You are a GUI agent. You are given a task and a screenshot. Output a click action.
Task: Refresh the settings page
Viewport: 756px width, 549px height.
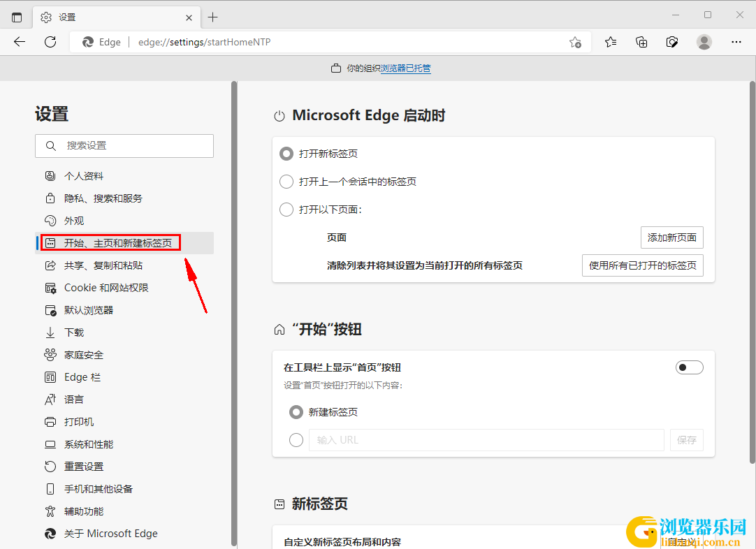pos(50,42)
